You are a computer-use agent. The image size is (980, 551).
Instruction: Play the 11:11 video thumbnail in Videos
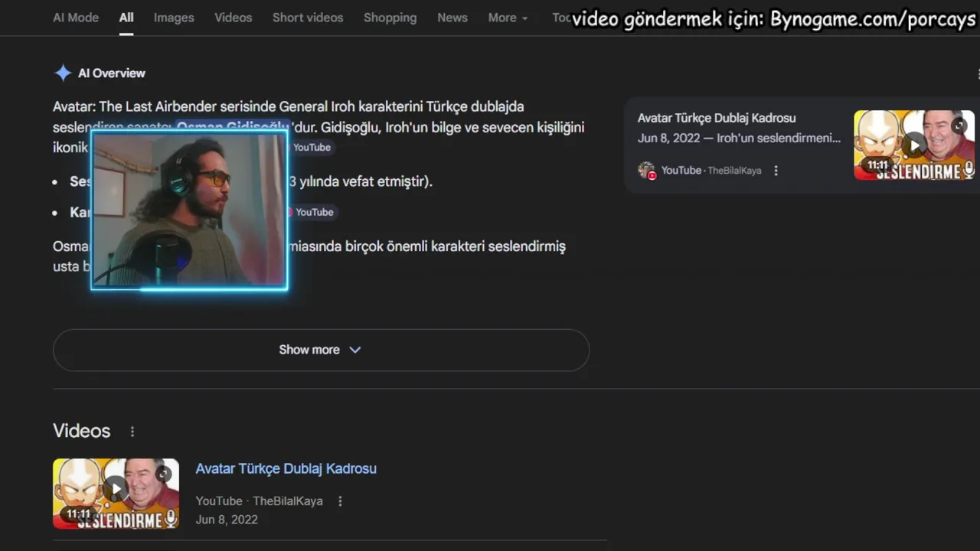tap(116, 494)
